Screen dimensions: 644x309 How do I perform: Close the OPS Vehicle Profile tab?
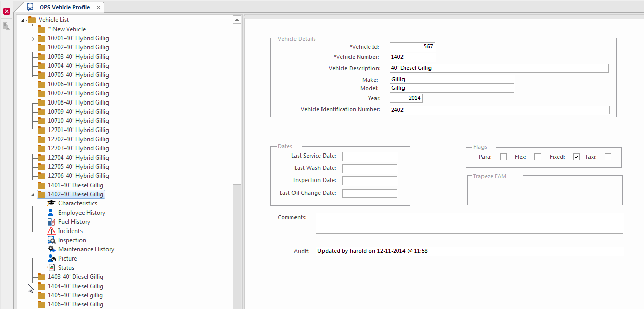[x=98, y=8]
